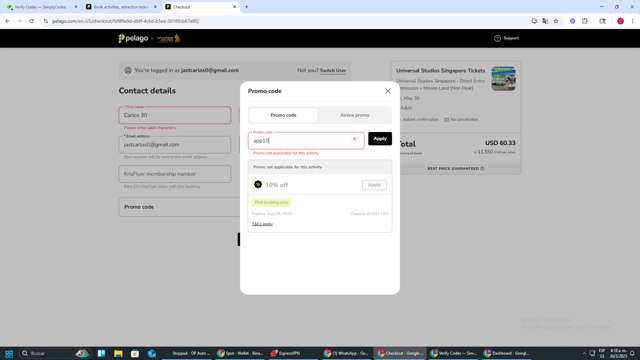
Task: Click the 10% off coupon badge icon
Action: 258,184
